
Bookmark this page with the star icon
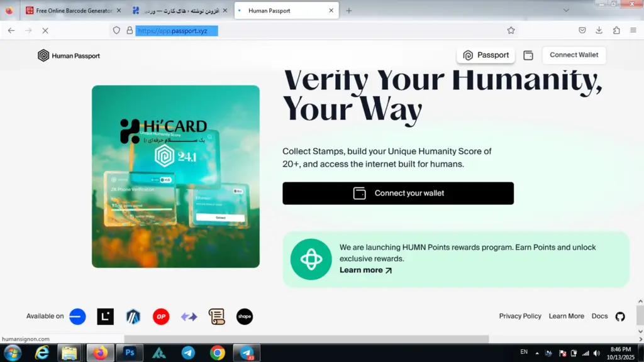coord(511,30)
